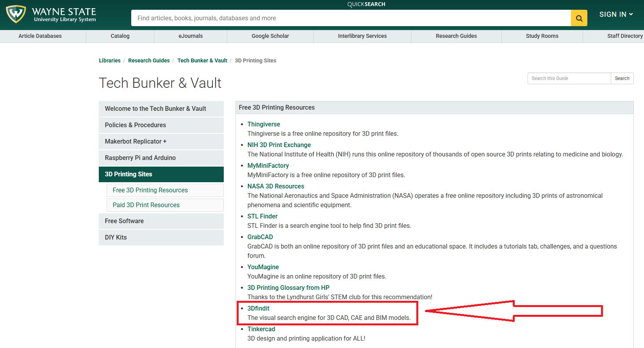The height and width of the screenshot is (348, 644).
Task: Jump to Paid 3D Print Resources sub-item
Action: click(165, 205)
